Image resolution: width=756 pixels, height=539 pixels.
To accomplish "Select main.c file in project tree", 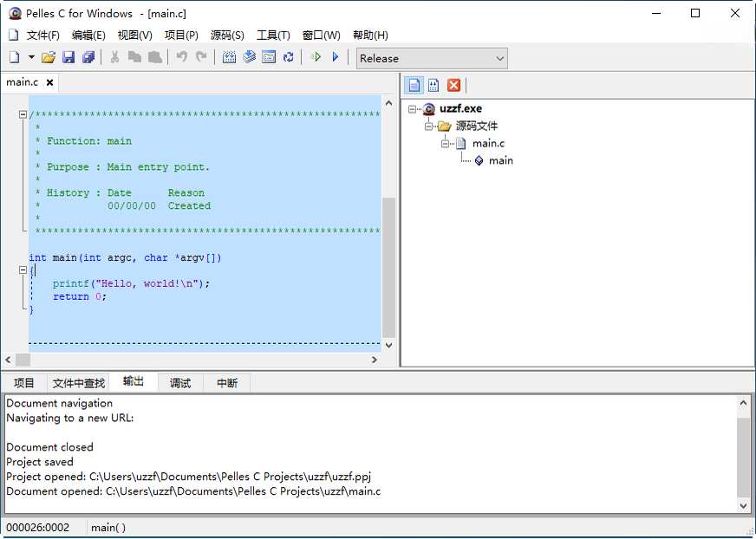I will tap(488, 144).
